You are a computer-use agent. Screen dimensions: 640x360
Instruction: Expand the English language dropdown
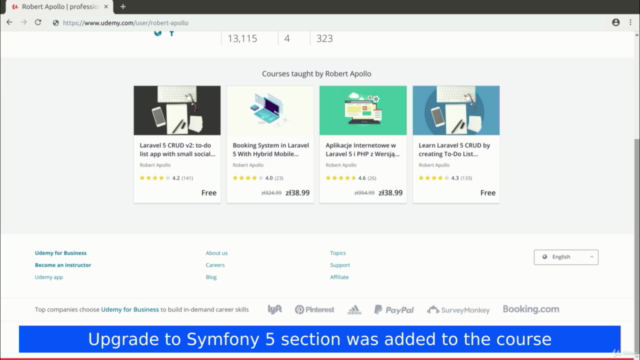tap(566, 257)
